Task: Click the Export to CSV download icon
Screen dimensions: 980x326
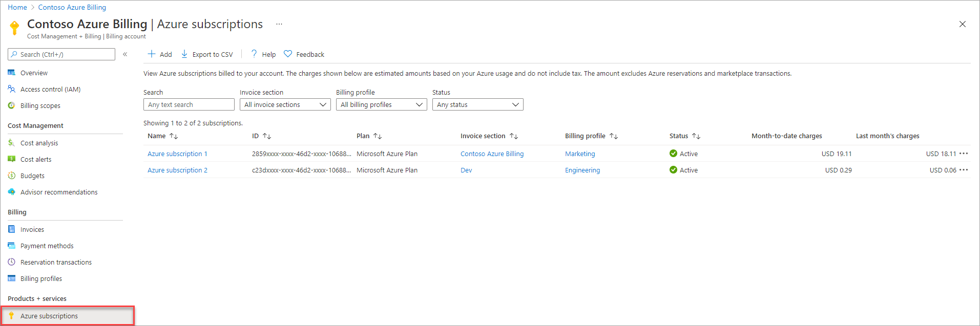Action: click(x=184, y=54)
